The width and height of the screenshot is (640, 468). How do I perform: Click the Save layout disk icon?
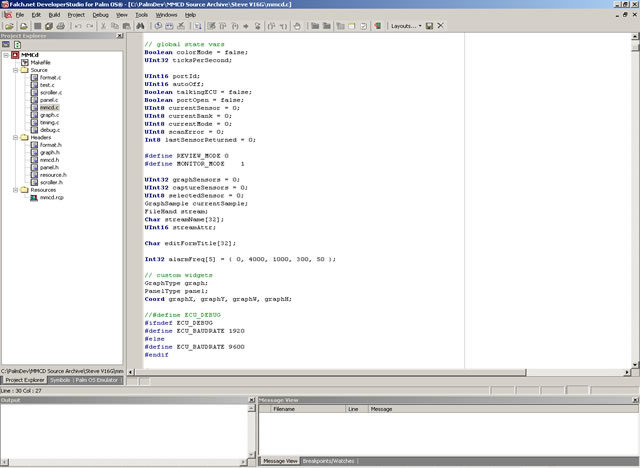tap(429, 25)
